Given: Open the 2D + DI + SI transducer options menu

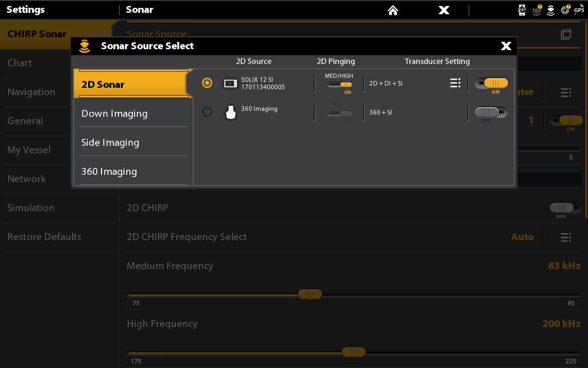Looking at the screenshot, I should [455, 83].
